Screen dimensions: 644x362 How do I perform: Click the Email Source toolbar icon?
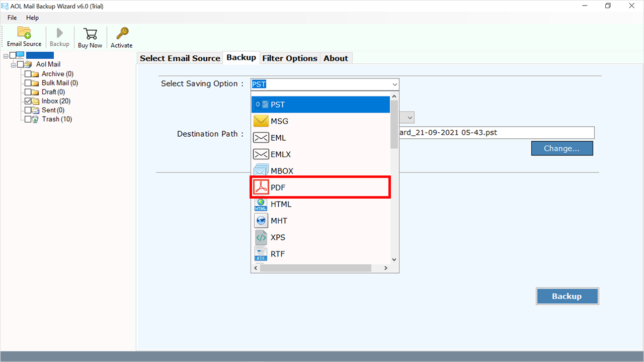(x=24, y=33)
